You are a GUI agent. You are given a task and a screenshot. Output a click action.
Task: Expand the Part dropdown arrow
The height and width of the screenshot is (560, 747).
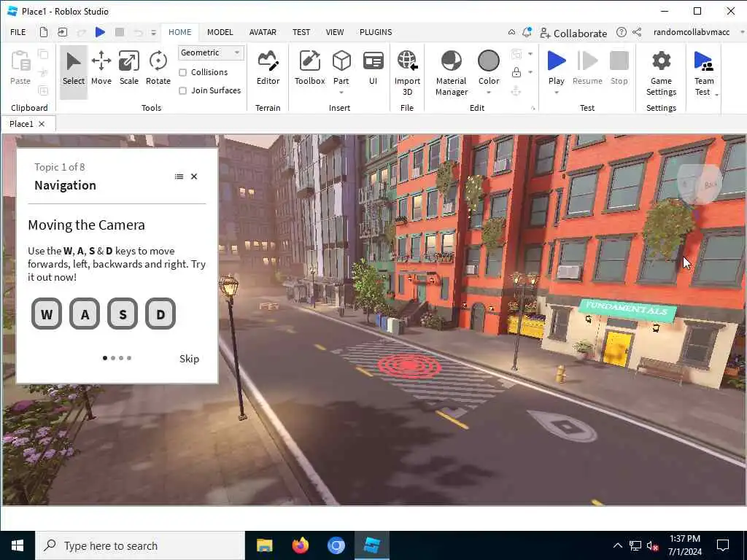pyautogui.click(x=341, y=93)
